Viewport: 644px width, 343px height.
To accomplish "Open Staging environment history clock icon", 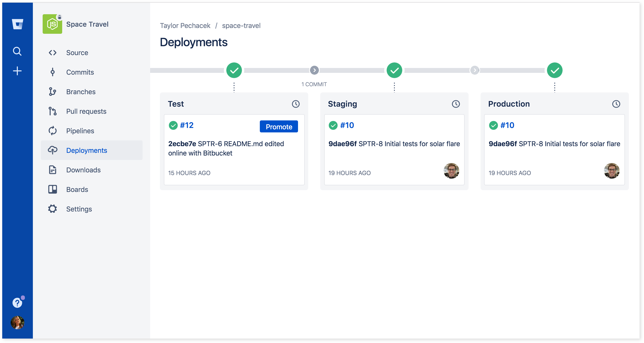I will (456, 104).
